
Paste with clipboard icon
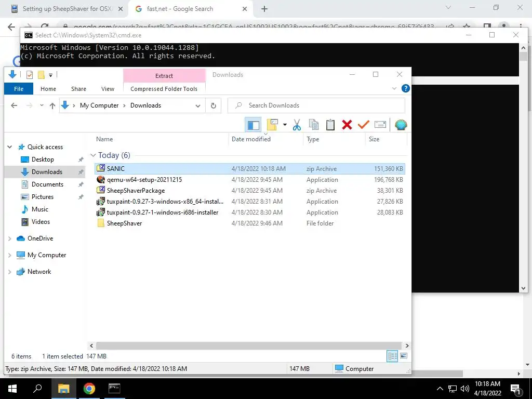pyautogui.click(x=330, y=125)
